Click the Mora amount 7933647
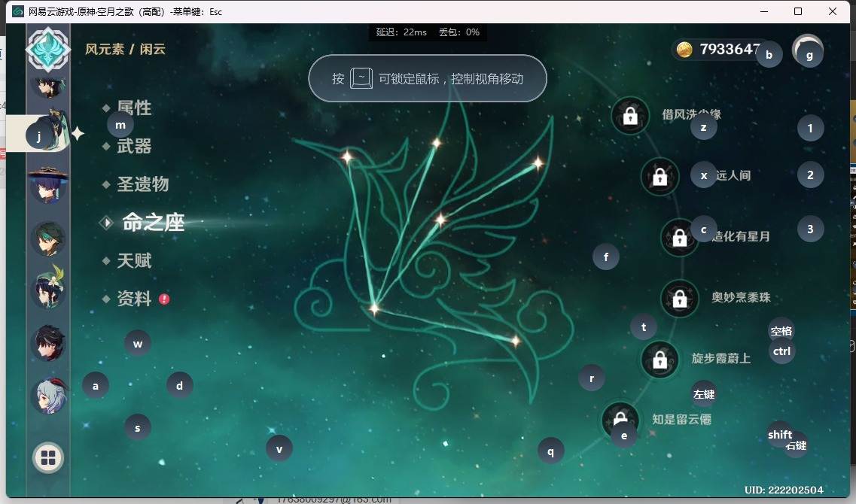 tap(730, 50)
